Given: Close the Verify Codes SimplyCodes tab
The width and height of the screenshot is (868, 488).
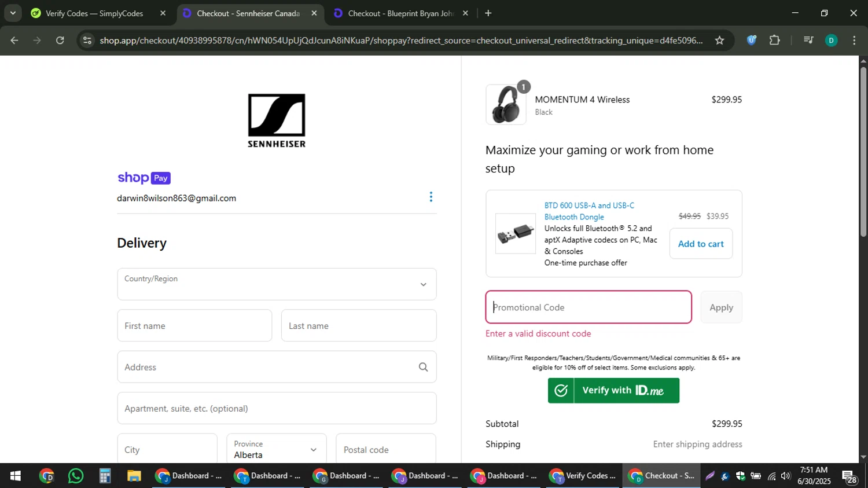Looking at the screenshot, I should click(x=163, y=13).
